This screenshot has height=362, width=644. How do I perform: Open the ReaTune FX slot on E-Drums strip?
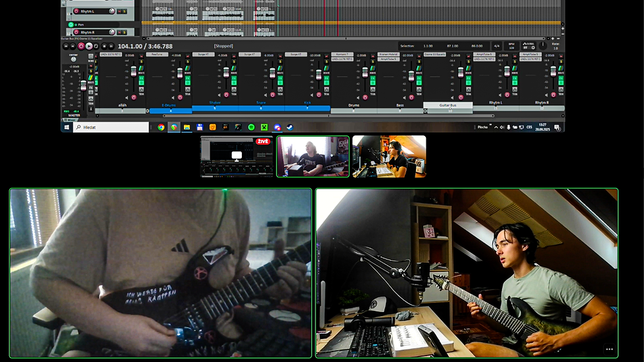pyautogui.click(x=157, y=54)
